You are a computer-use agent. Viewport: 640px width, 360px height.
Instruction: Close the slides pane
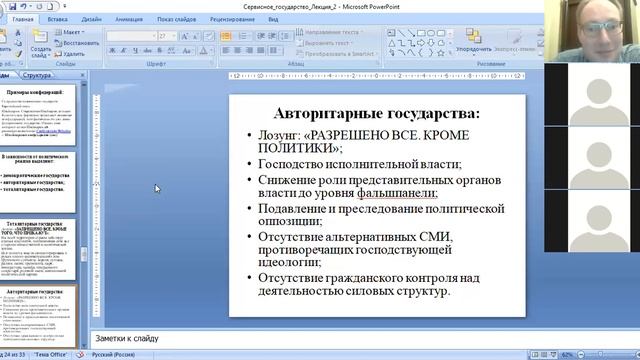tap(82, 75)
